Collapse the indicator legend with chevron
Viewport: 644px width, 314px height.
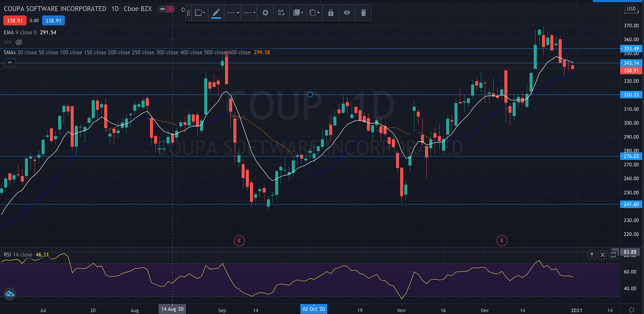(10, 63)
